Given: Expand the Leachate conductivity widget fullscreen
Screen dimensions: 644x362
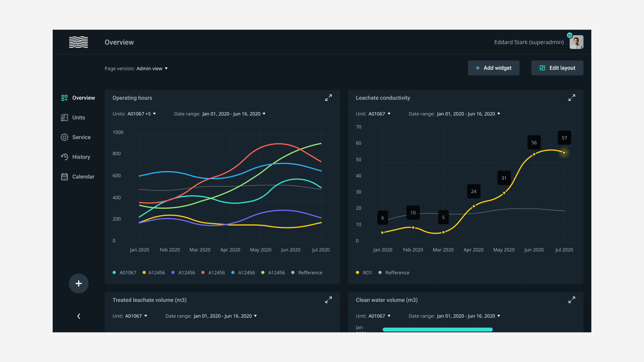Looking at the screenshot, I should pos(572,98).
